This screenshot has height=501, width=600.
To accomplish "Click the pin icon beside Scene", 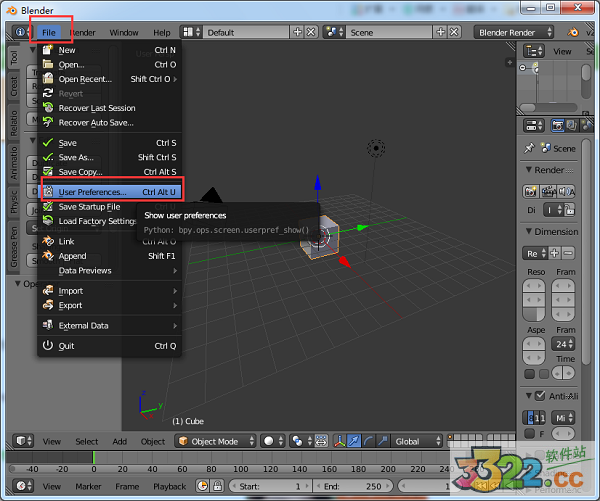I will point(529,148).
